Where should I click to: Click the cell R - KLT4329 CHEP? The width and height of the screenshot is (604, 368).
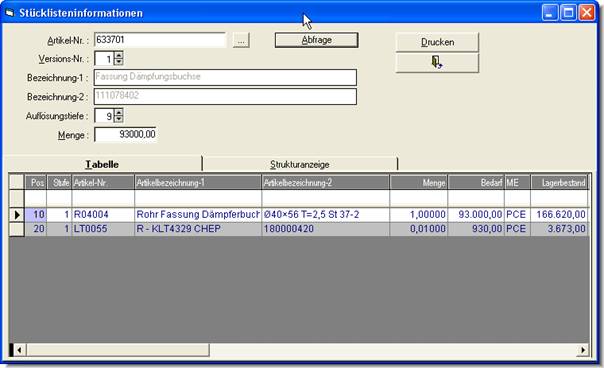198,229
